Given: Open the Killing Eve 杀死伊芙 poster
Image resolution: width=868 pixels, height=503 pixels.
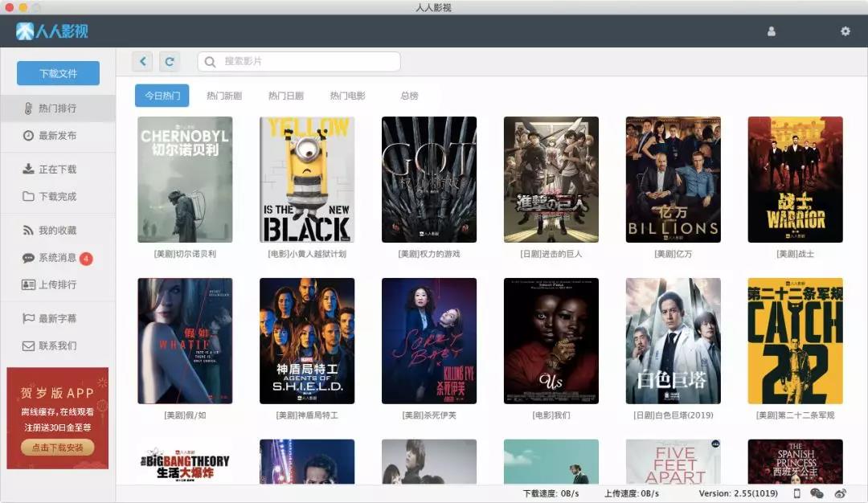Looking at the screenshot, I should click(429, 341).
